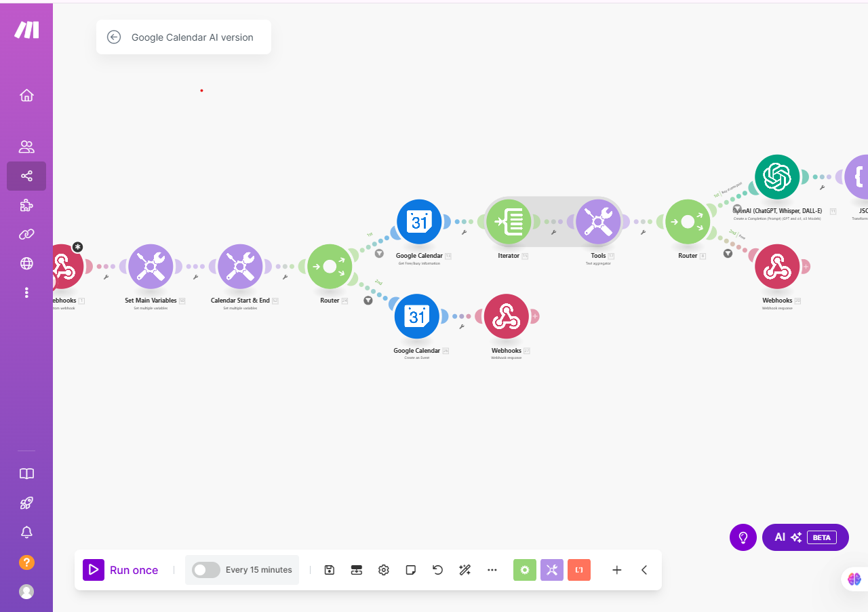Go to Home in the sidebar

pyautogui.click(x=26, y=95)
